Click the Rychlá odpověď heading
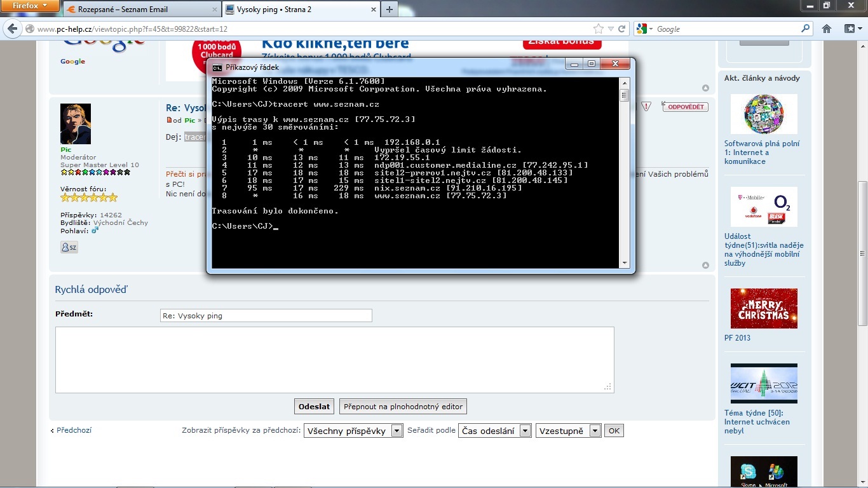 tap(92, 290)
